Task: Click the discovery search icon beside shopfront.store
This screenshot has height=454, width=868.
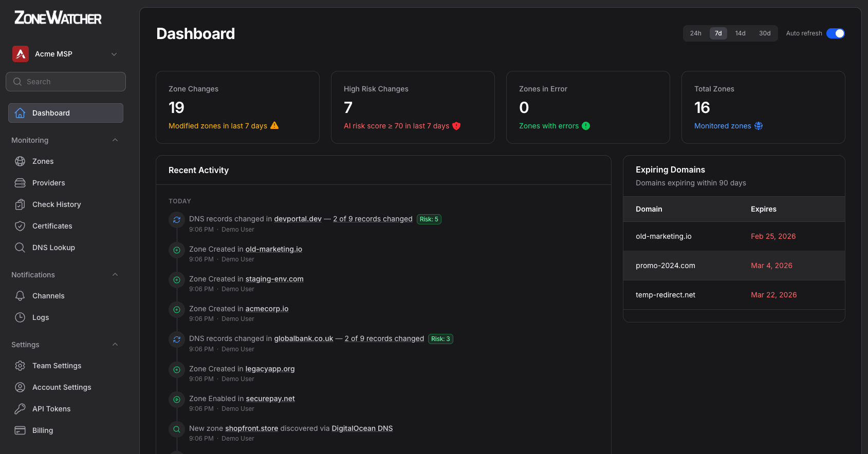Action: [x=177, y=429]
